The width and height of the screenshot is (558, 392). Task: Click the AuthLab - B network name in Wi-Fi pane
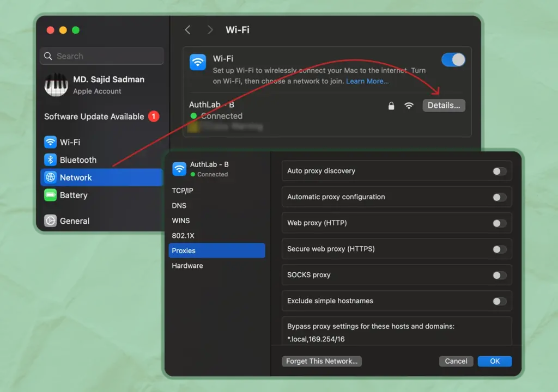pyautogui.click(x=212, y=105)
